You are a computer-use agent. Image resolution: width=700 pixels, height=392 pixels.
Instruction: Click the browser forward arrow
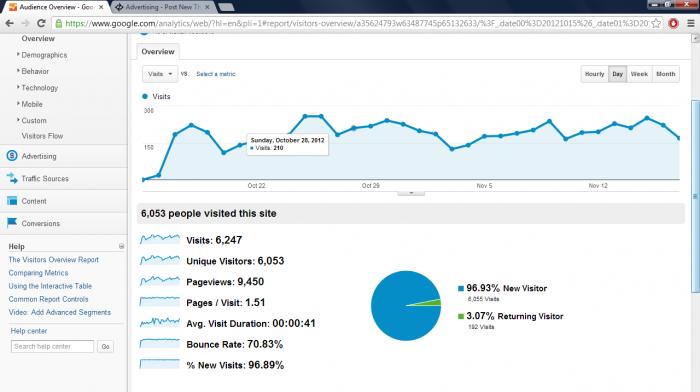pyautogui.click(x=25, y=23)
